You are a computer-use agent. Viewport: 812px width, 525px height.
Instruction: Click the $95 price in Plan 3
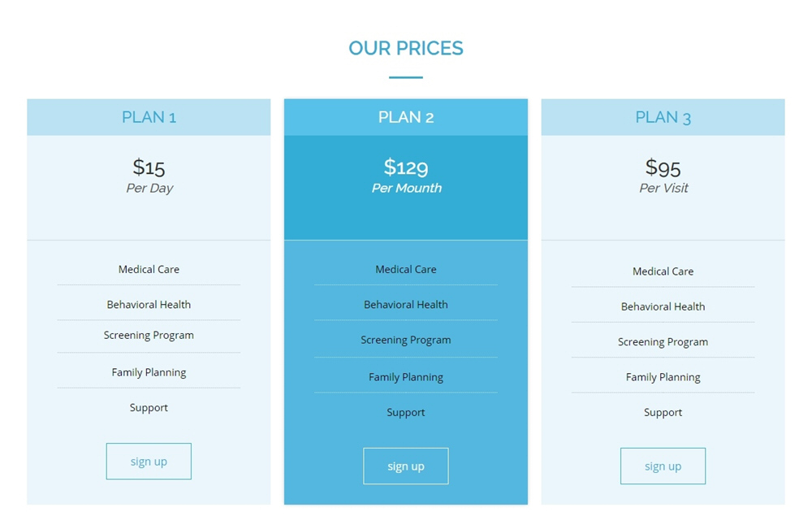click(x=663, y=167)
